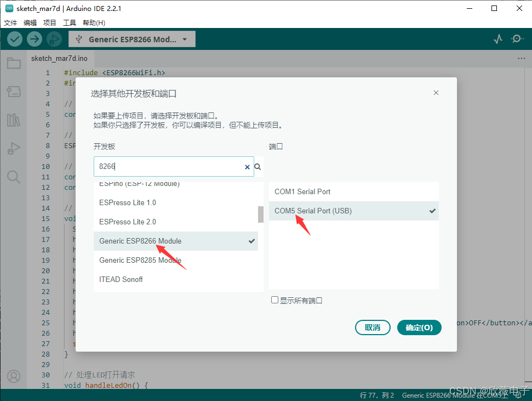Image resolution: width=532 pixels, height=401 pixels.
Task: Click the user account sidebar icon
Action: [x=14, y=376]
